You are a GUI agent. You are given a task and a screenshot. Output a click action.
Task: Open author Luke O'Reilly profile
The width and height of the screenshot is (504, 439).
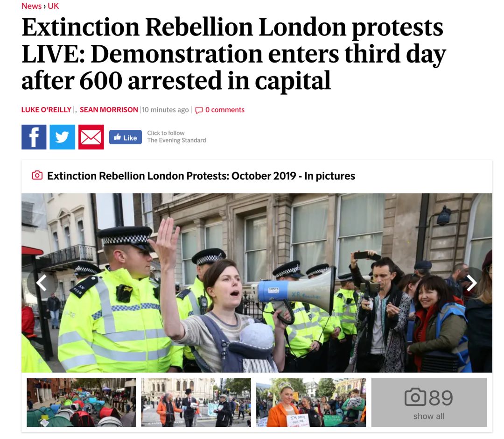46,110
